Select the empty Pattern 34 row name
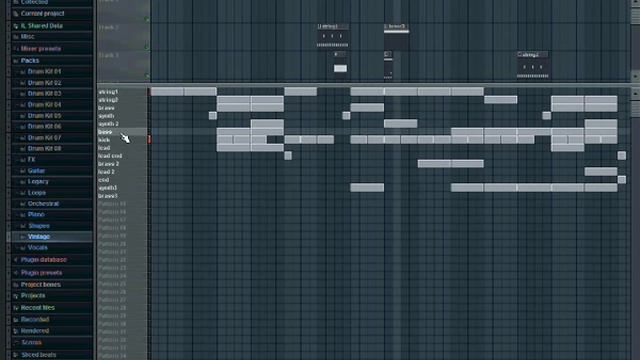This screenshot has width=640, height=360. tap(112, 356)
